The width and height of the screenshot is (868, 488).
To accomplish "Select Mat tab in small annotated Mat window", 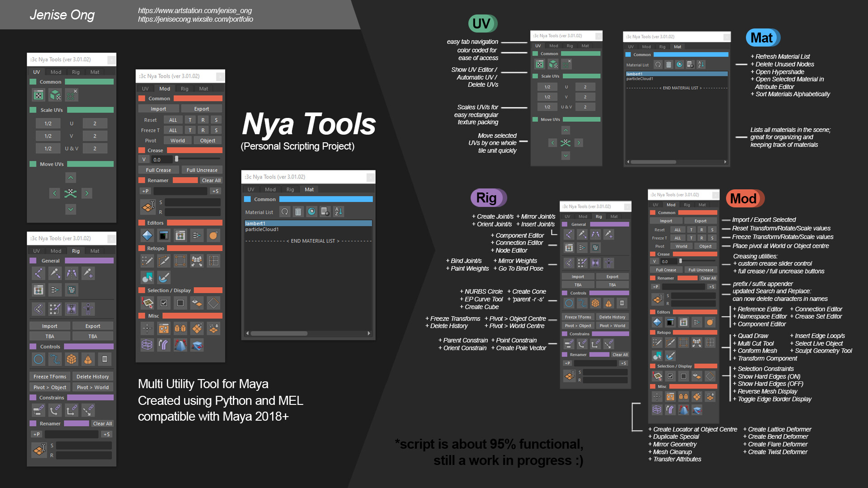I will coord(678,47).
